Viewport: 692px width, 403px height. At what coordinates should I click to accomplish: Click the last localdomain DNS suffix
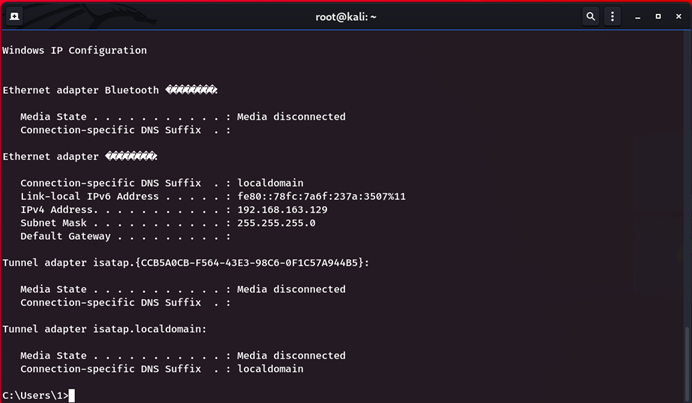[x=270, y=369]
